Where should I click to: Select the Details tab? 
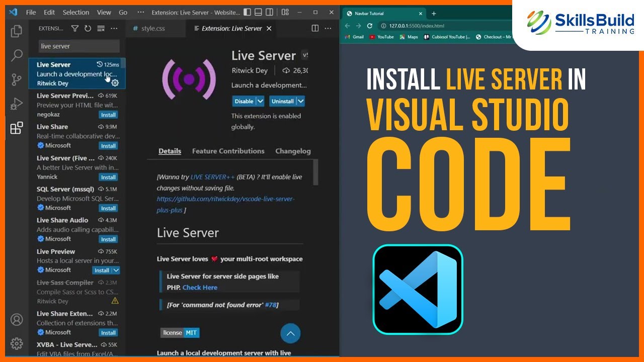pos(170,151)
